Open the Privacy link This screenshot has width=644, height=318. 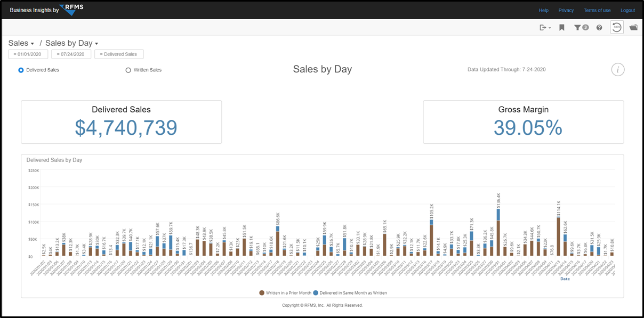click(x=566, y=10)
